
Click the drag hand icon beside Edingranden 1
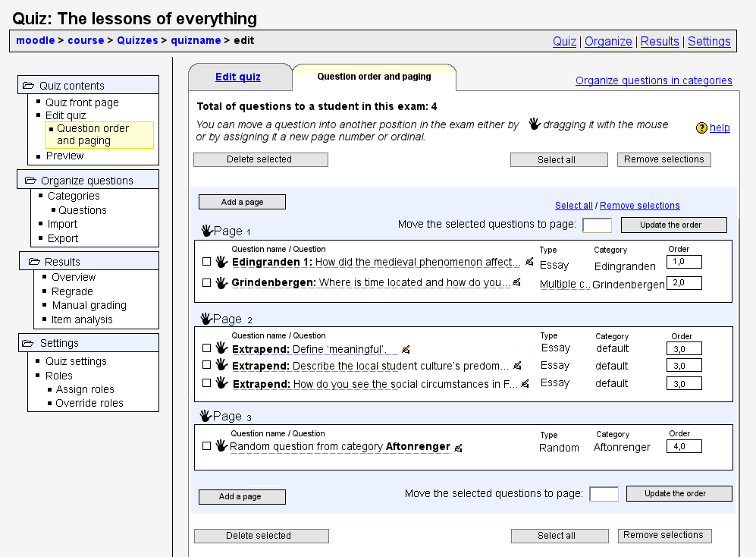point(221,263)
